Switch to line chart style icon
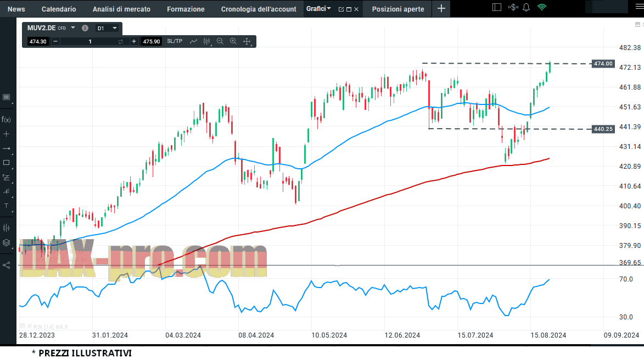The width and height of the screenshot is (644, 359). tap(193, 41)
